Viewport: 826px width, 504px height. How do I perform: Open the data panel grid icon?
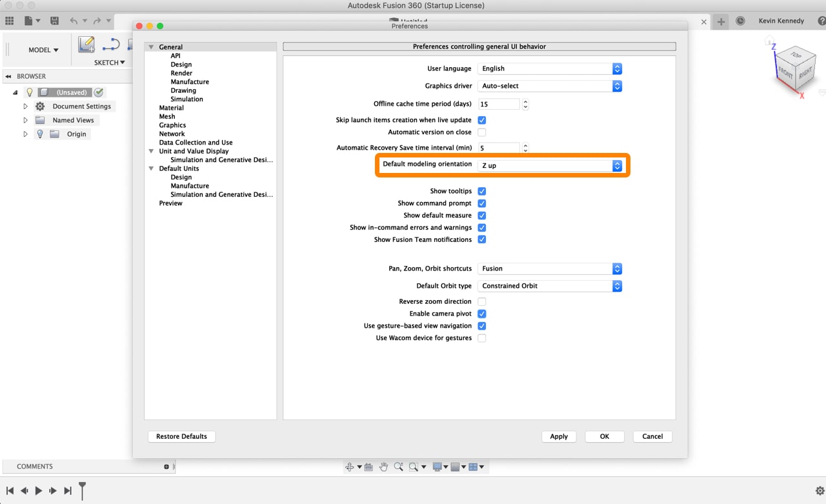click(x=10, y=21)
